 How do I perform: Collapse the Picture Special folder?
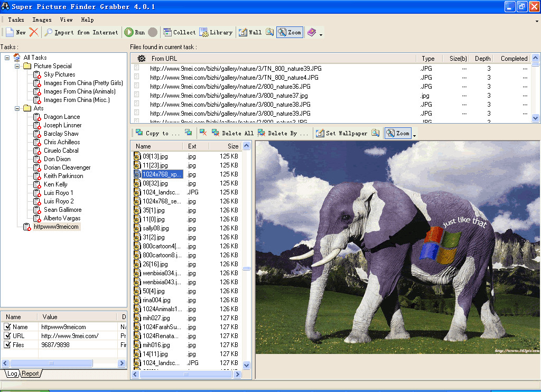[x=17, y=66]
